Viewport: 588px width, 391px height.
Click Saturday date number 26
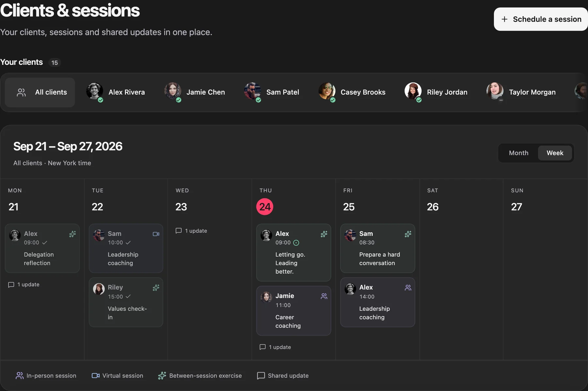pos(433,207)
